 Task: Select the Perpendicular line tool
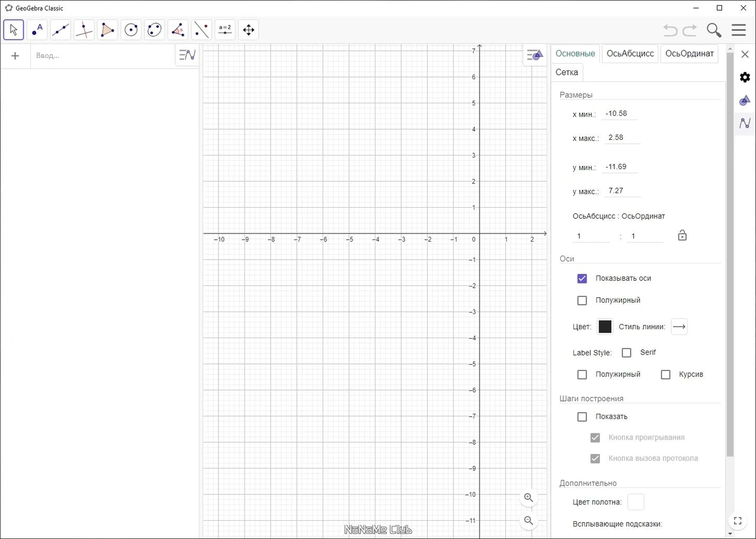84,30
